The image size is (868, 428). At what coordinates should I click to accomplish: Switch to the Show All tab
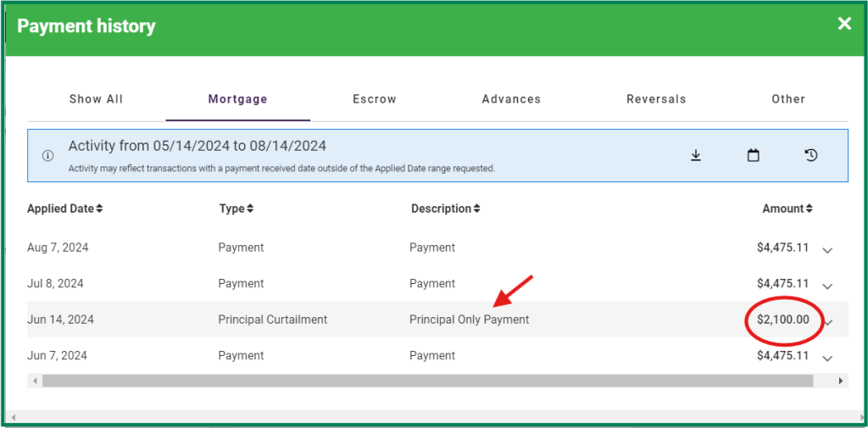(x=96, y=99)
